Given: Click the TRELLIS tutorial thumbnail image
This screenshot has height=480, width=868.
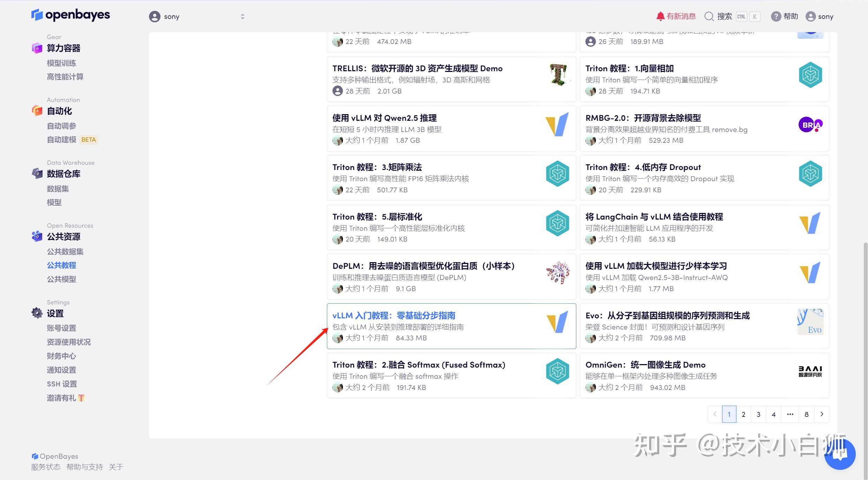Looking at the screenshot, I should coord(558,75).
